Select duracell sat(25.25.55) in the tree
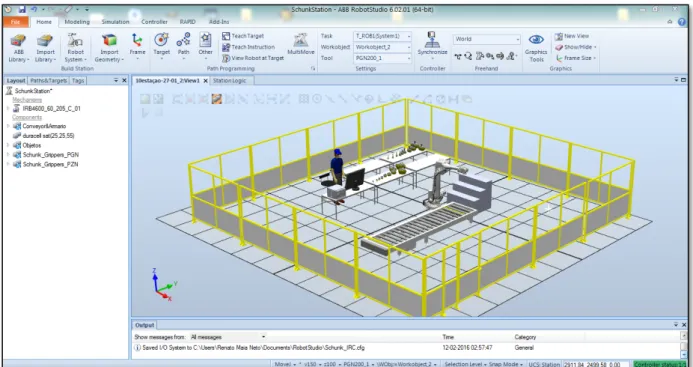Screen dimensions: 693x367 [x=44, y=136]
